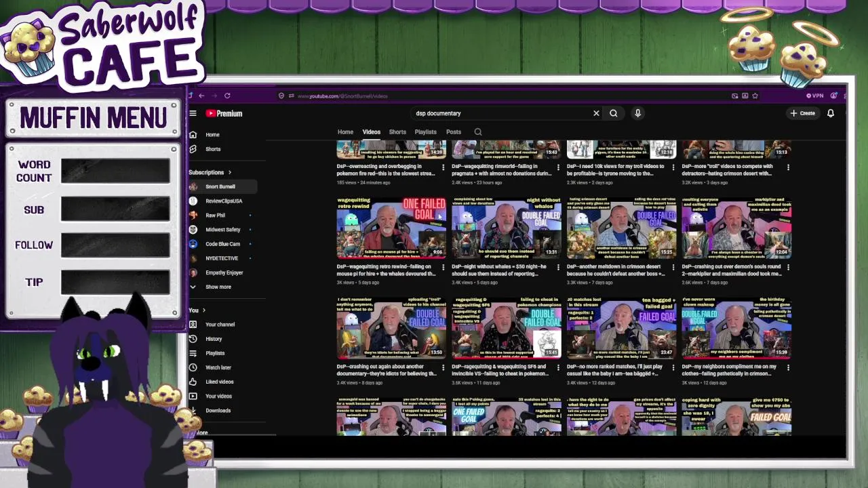The height and width of the screenshot is (488, 868).
Task: Click the browser forward arrow
Action: coord(214,96)
